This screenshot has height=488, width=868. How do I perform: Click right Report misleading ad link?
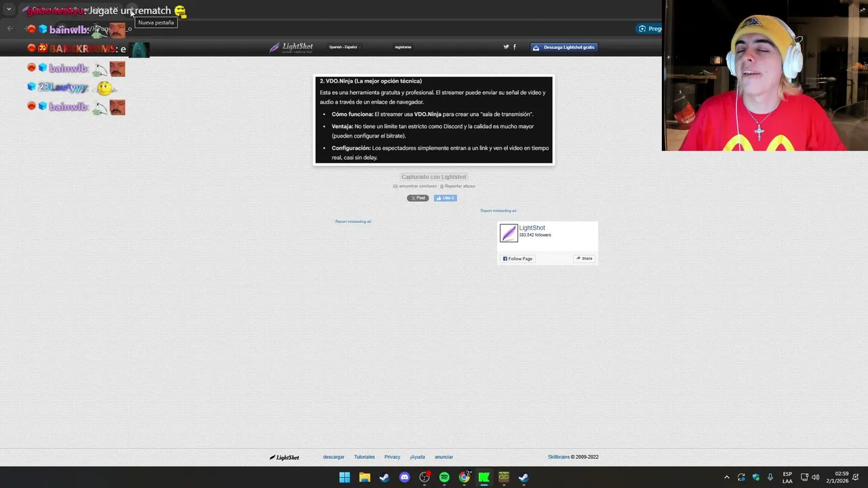[498, 211]
